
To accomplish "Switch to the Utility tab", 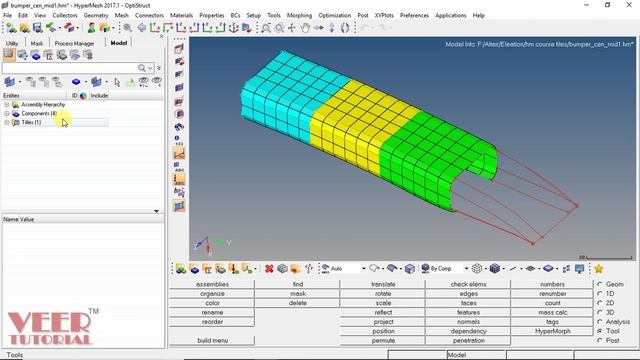I will 12,43.
